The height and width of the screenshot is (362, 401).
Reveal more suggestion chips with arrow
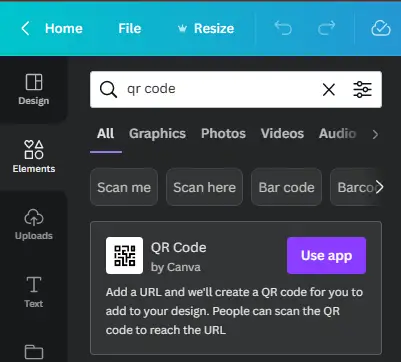tap(379, 187)
